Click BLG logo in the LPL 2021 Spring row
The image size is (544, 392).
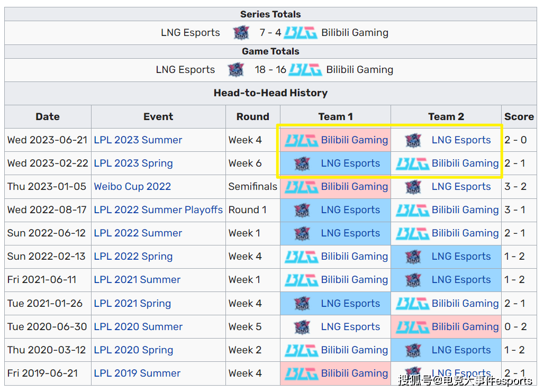pyautogui.click(x=412, y=304)
